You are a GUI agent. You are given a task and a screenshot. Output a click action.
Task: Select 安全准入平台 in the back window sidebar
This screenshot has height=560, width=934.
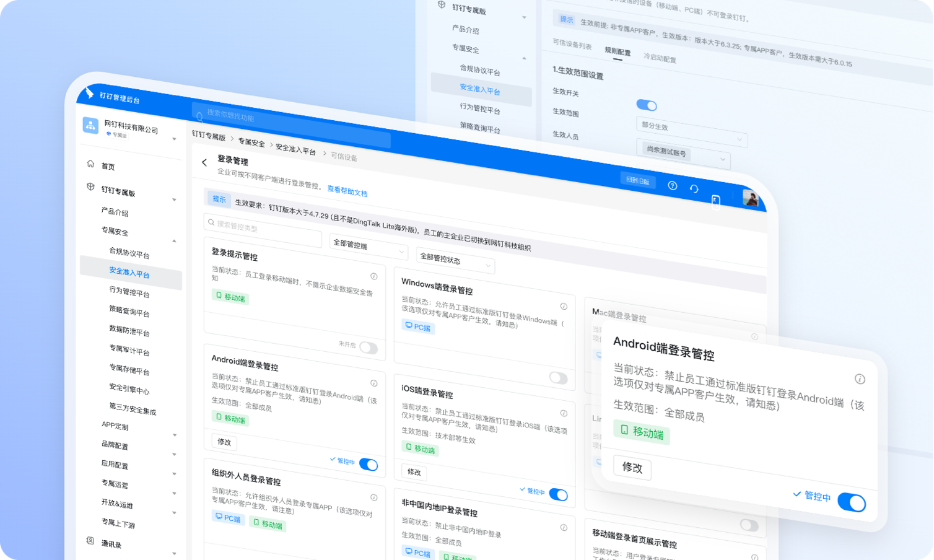coord(480,89)
